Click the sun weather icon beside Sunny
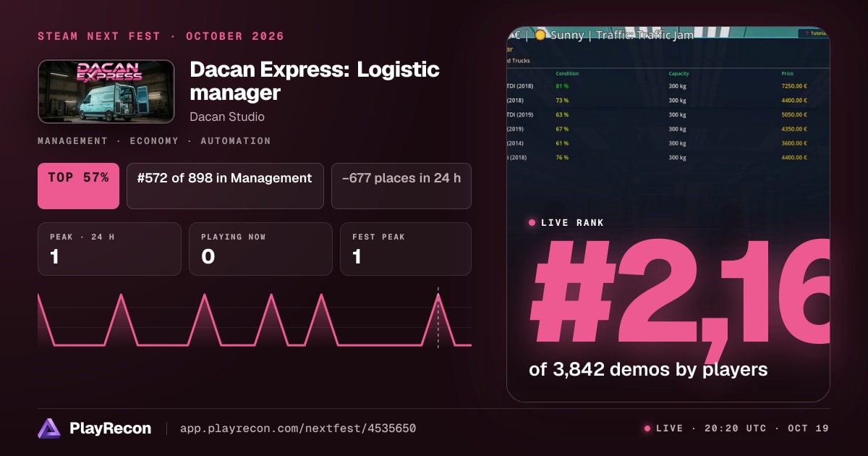 point(540,35)
